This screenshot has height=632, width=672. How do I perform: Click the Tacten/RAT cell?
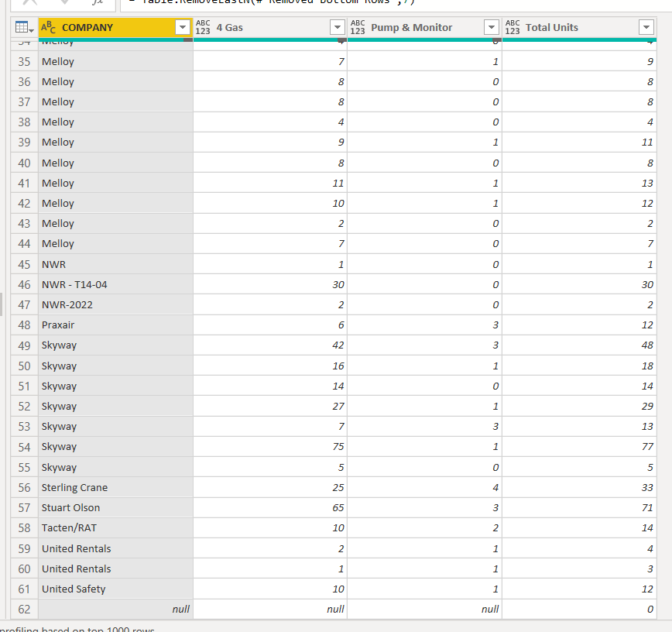click(115, 527)
